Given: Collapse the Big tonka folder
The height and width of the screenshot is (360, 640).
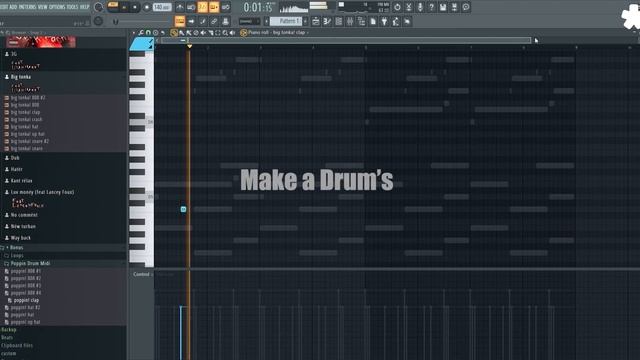Looking at the screenshot, I should point(20,77).
